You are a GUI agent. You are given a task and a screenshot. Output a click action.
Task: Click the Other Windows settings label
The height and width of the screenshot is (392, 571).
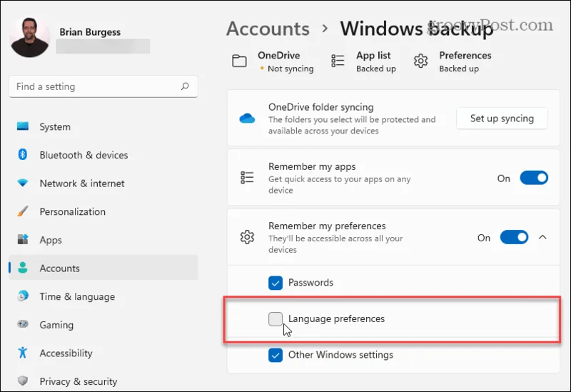point(340,355)
